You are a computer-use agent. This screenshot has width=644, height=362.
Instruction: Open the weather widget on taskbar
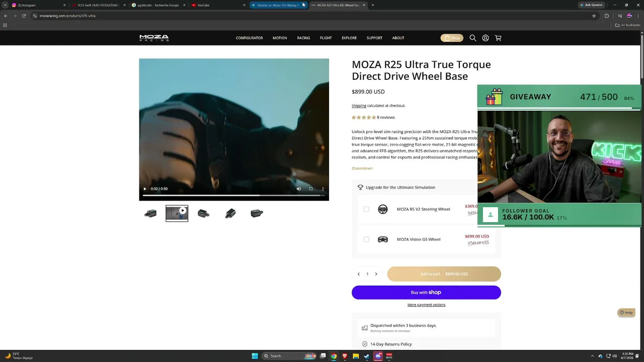tap(19, 356)
